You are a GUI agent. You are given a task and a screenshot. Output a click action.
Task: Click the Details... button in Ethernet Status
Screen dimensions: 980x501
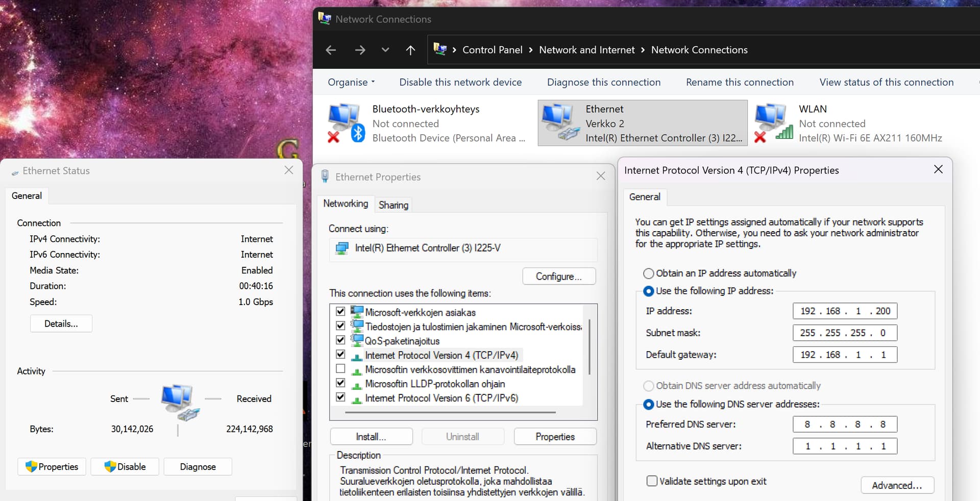61,324
